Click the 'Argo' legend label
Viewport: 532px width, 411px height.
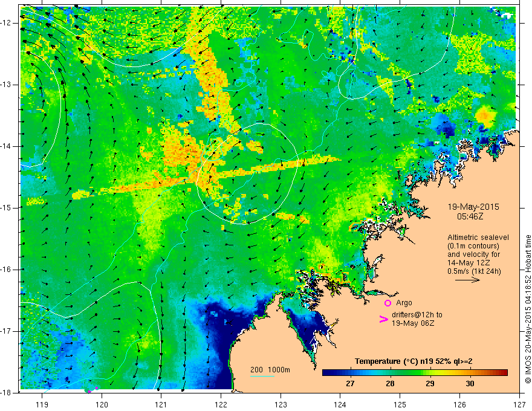click(404, 303)
